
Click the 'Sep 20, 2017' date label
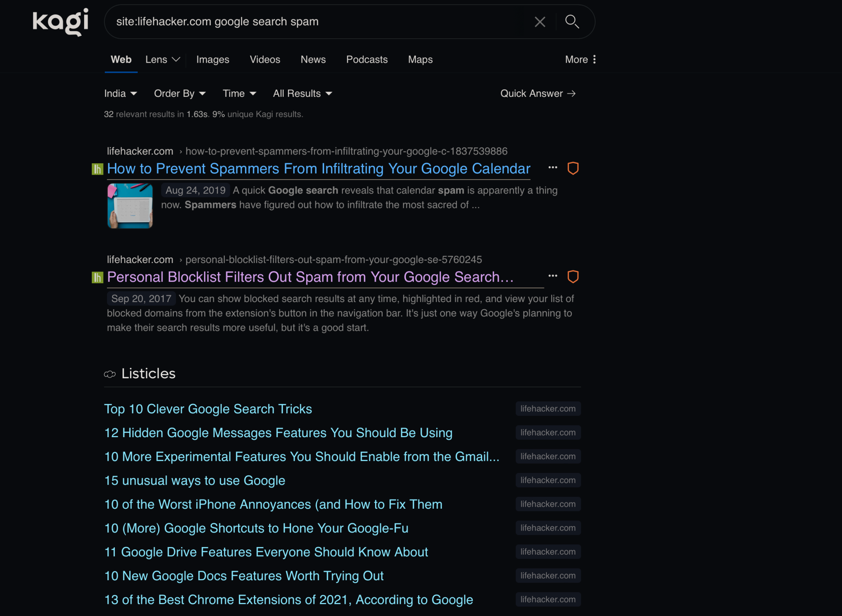point(141,299)
